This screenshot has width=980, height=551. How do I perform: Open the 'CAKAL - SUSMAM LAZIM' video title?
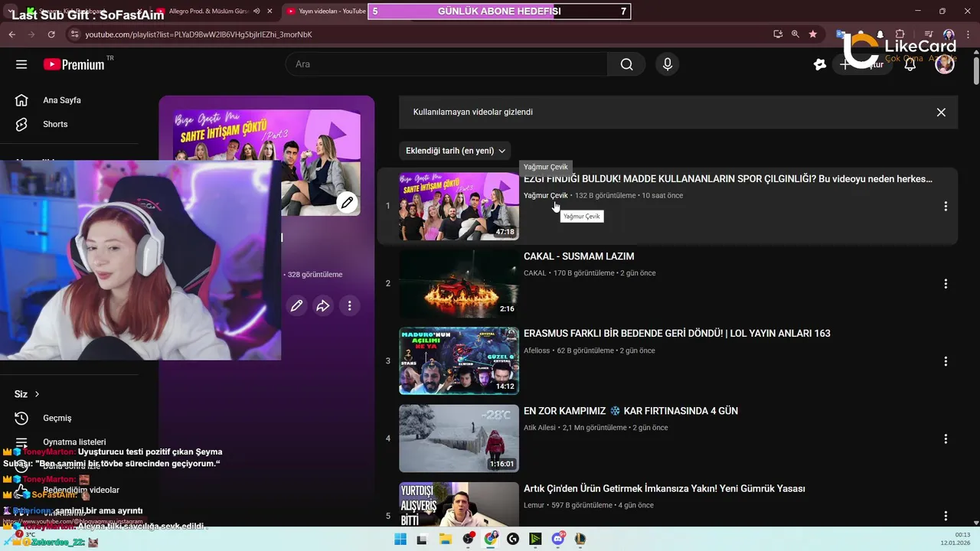point(579,256)
